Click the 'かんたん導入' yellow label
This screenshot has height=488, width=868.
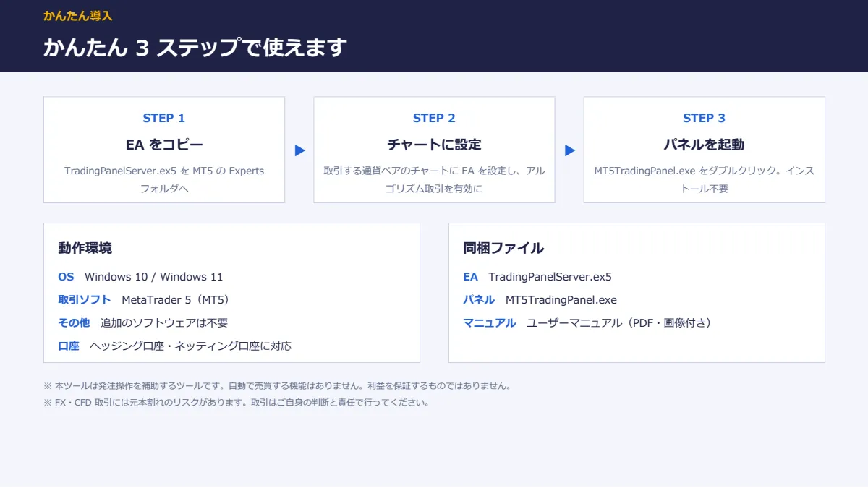78,15
